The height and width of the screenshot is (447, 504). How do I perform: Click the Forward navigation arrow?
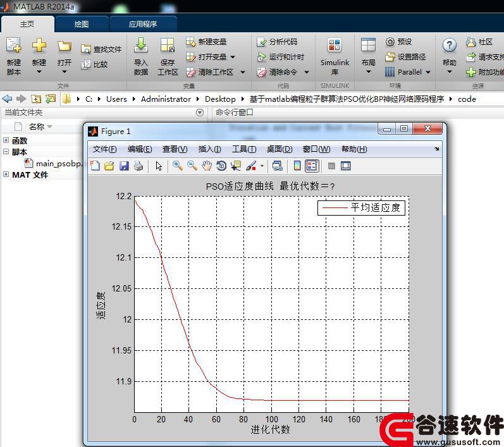[x=22, y=99]
